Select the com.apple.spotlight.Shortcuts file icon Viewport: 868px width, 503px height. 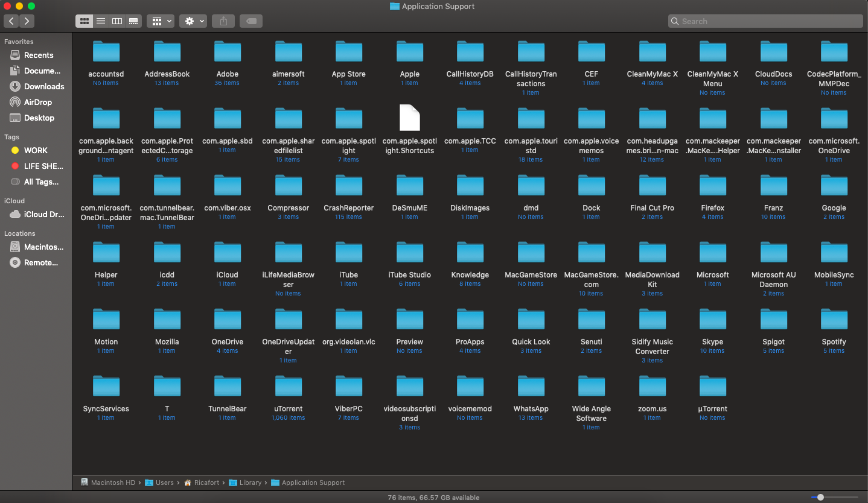[410, 118]
